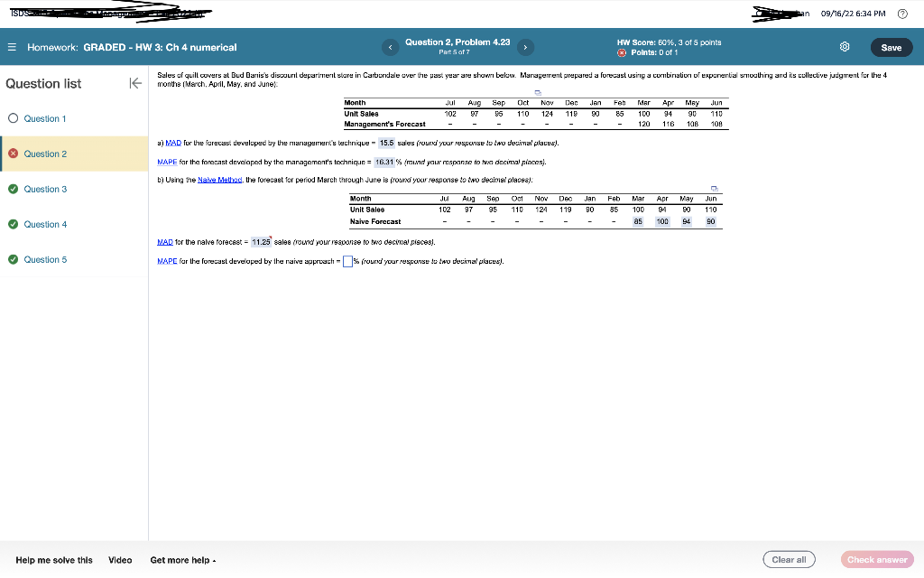The width and height of the screenshot is (924, 578).
Task: Open the Video help
Action: (120, 560)
